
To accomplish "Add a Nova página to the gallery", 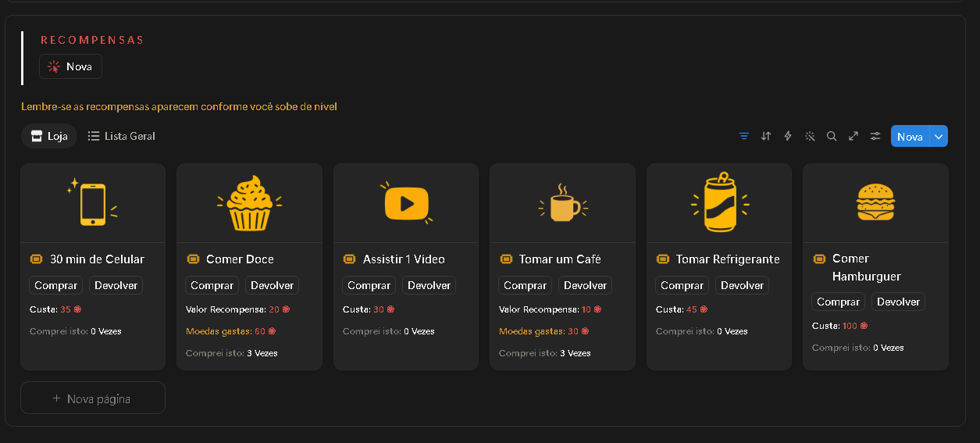I will point(93,398).
